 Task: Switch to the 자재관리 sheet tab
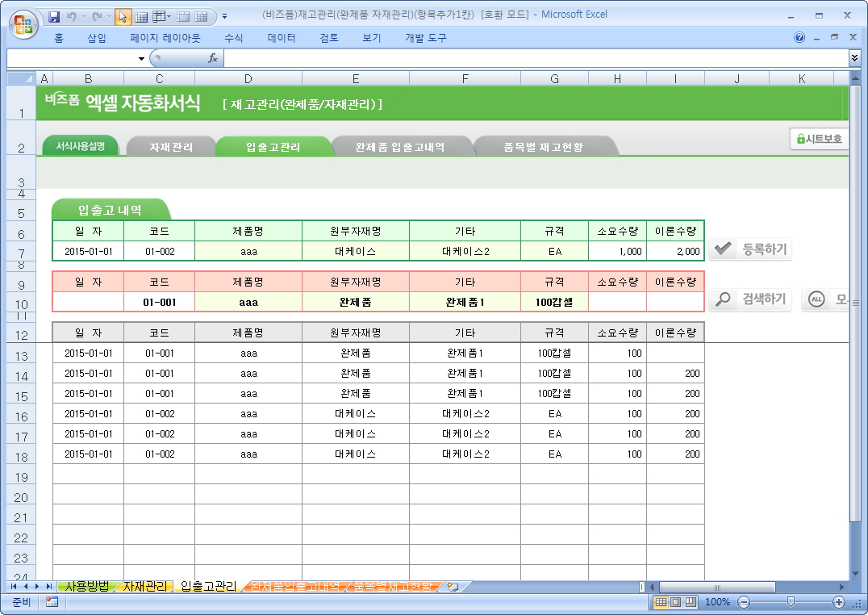[x=145, y=586]
